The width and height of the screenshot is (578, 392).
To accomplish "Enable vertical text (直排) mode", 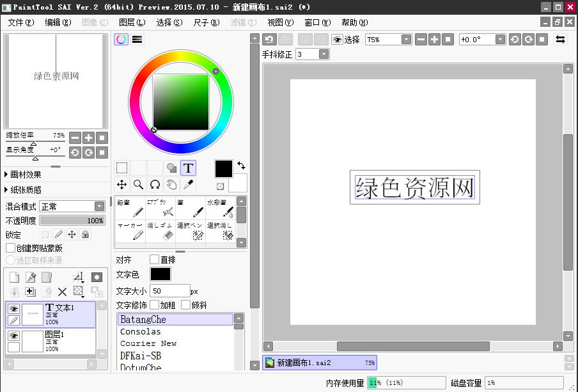I will [152, 260].
